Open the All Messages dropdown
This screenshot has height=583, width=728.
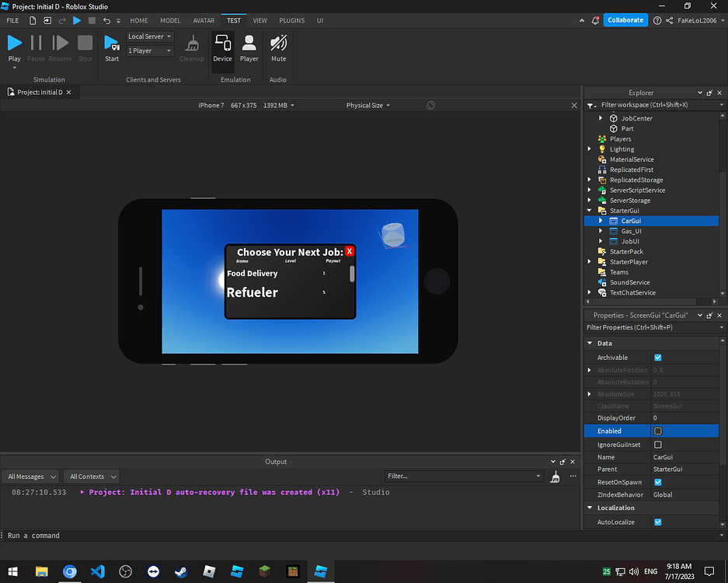pos(30,477)
